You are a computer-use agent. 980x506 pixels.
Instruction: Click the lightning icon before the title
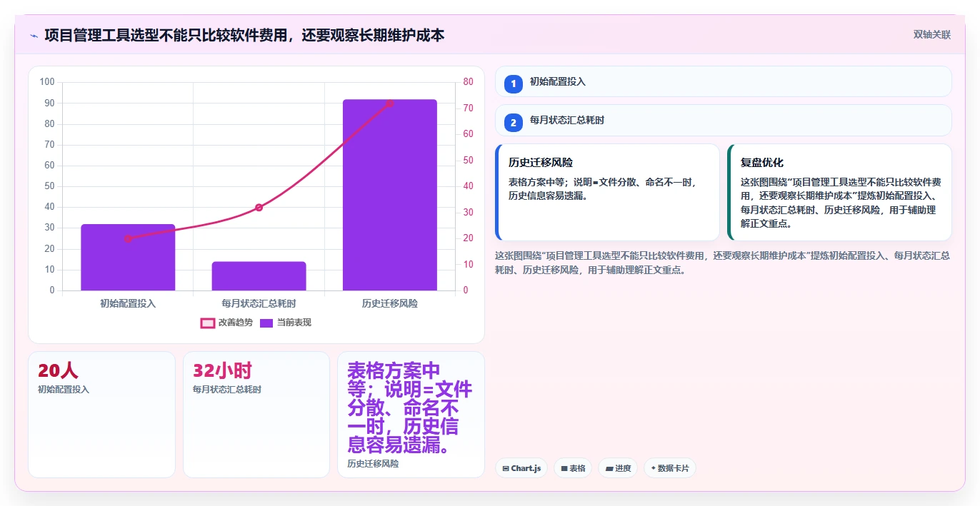(x=34, y=35)
